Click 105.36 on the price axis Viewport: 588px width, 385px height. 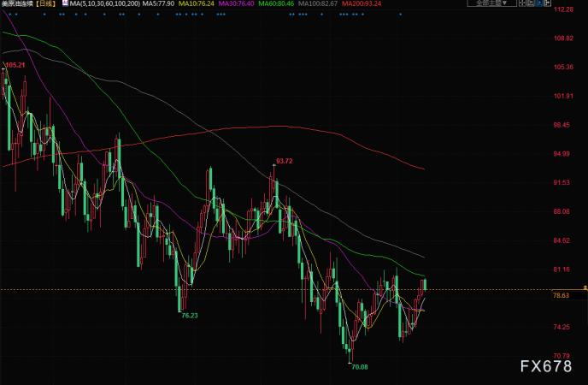[x=563, y=68]
